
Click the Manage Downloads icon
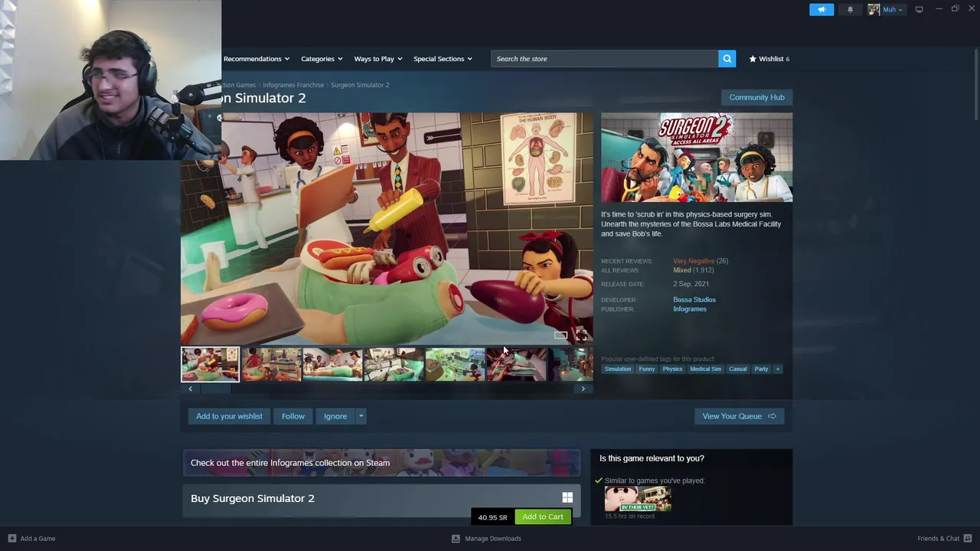coord(456,538)
